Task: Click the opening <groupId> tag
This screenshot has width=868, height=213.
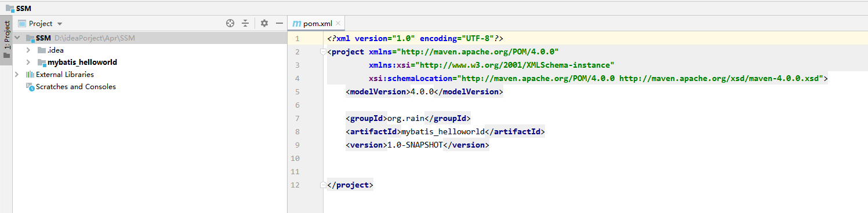Action: tap(366, 118)
